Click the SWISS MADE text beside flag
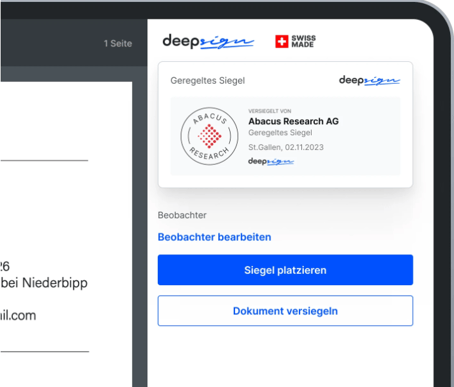 (303, 41)
